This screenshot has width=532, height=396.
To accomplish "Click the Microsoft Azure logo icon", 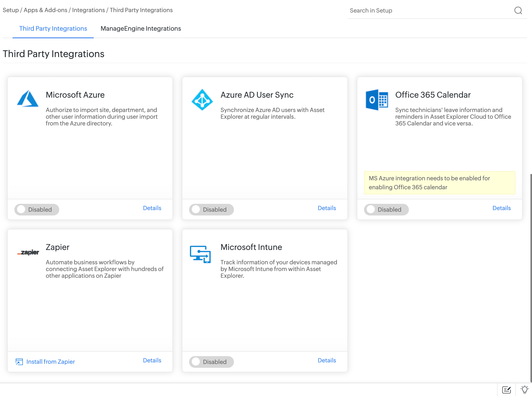I will click(x=28, y=99).
